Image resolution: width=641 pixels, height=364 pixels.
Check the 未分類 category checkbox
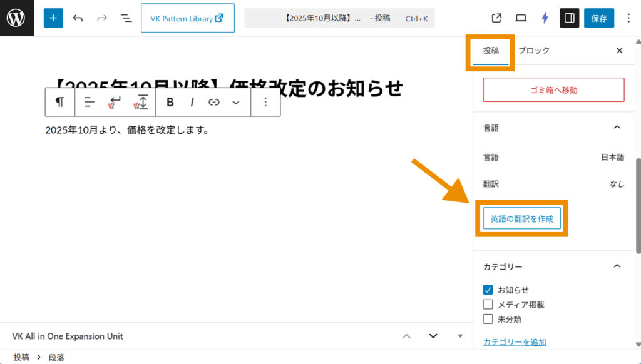click(x=488, y=319)
